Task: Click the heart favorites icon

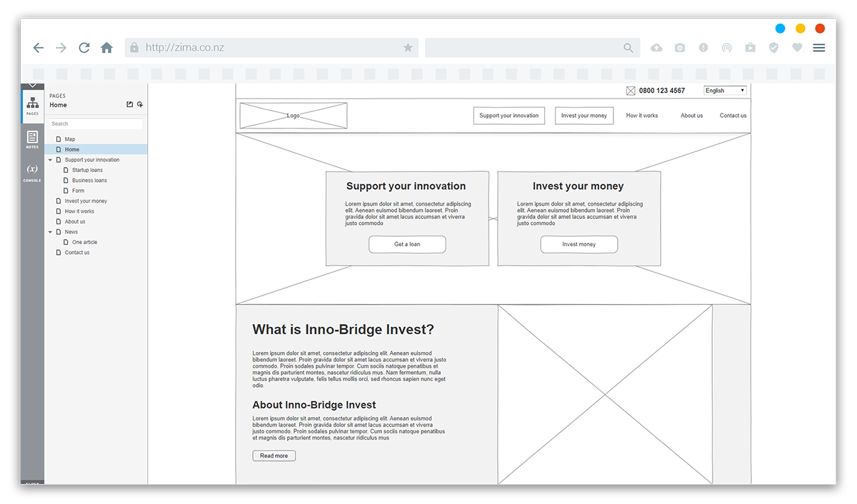Action: pos(797,48)
